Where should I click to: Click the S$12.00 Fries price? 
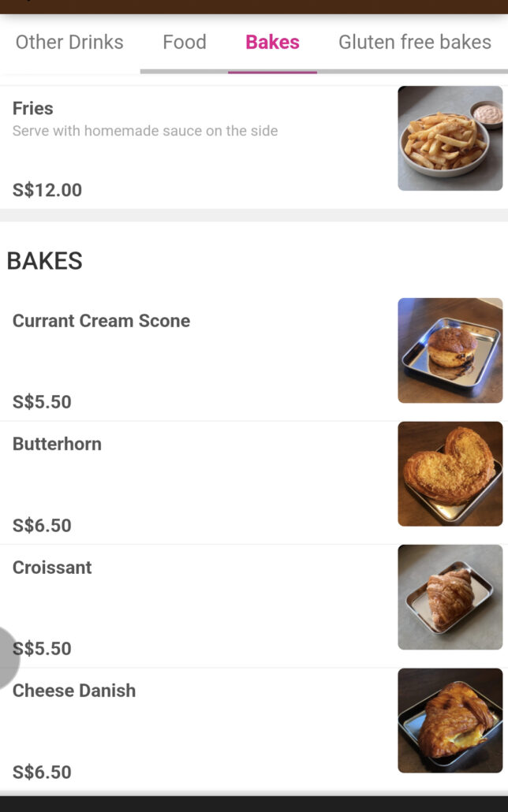(47, 190)
